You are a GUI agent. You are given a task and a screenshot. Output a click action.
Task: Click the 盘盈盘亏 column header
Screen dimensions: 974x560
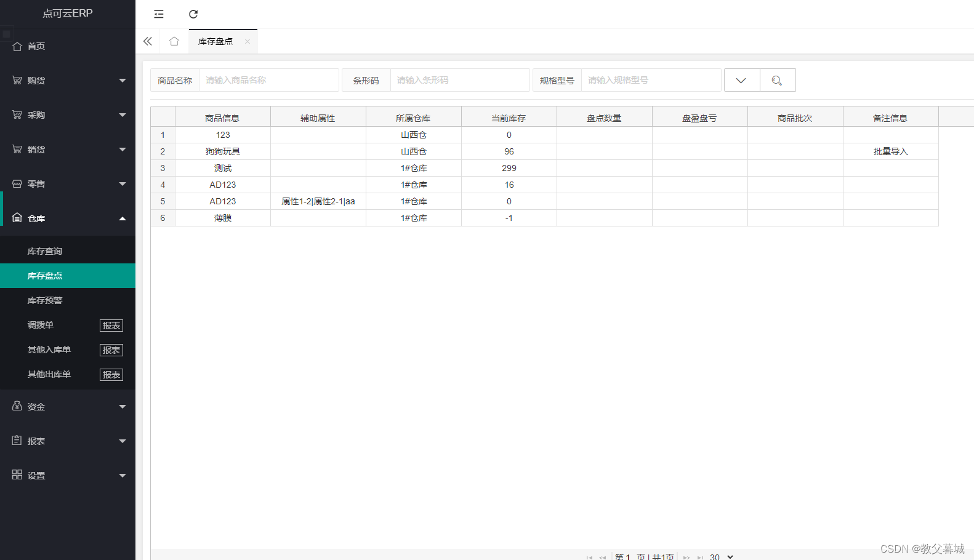pyautogui.click(x=700, y=118)
